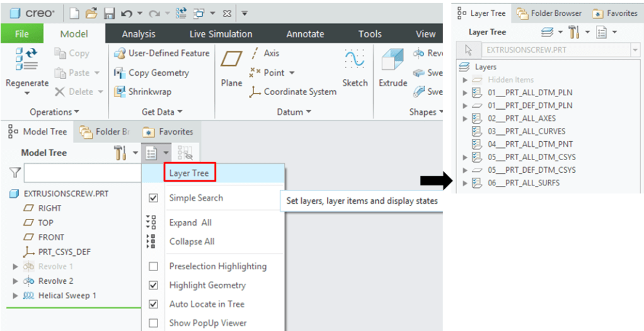Enable Preselection Highlighting checkbox
The width and height of the screenshot is (644, 331).
[x=153, y=267]
